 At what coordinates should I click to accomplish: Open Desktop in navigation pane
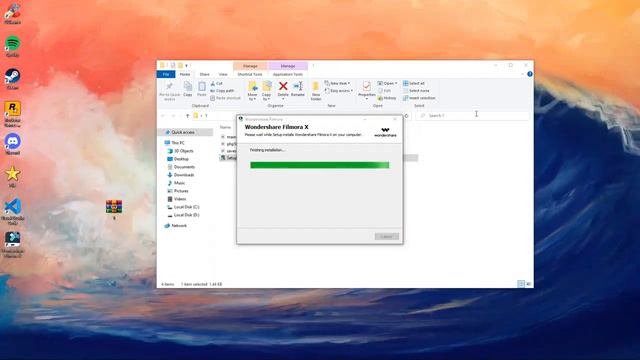tap(178, 159)
